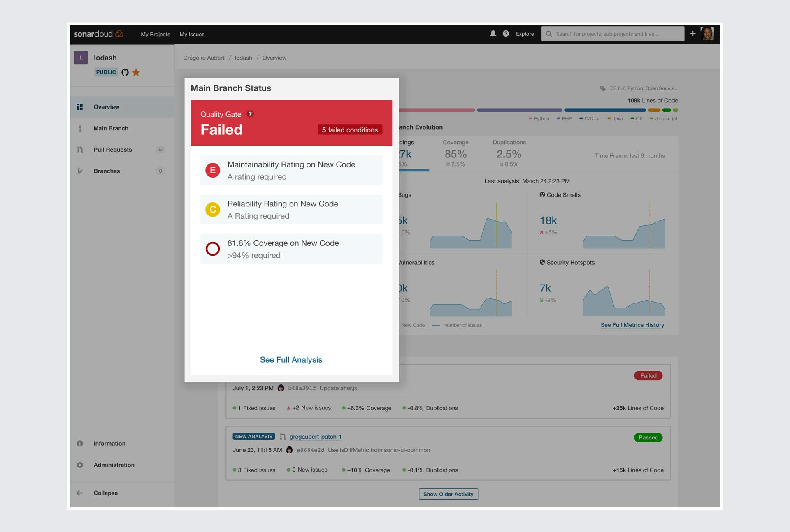Select Main Branch in the sidebar
This screenshot has height=532, width=790.
pyautogui.click(x=122, y=128)
